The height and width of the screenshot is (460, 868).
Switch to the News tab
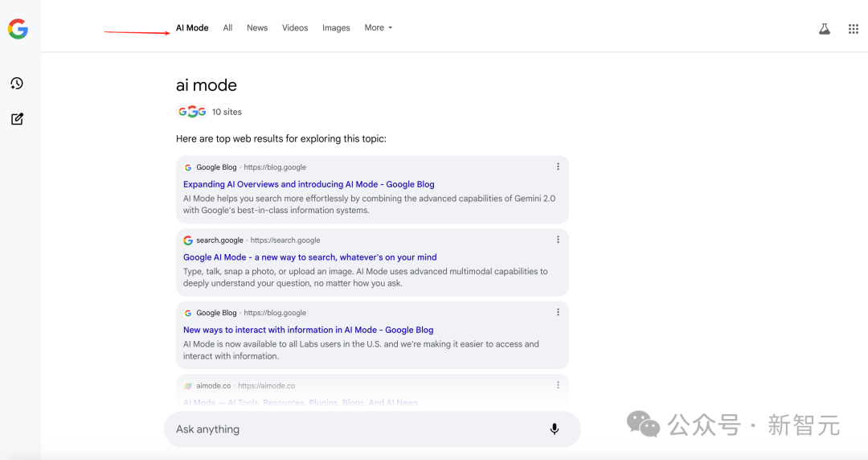pos(257,28)
